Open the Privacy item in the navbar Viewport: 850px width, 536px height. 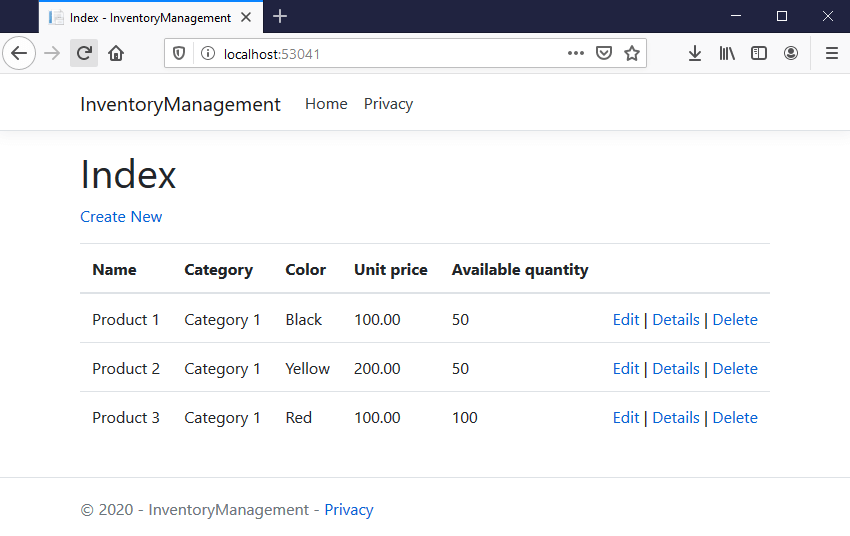pos(388,104)
